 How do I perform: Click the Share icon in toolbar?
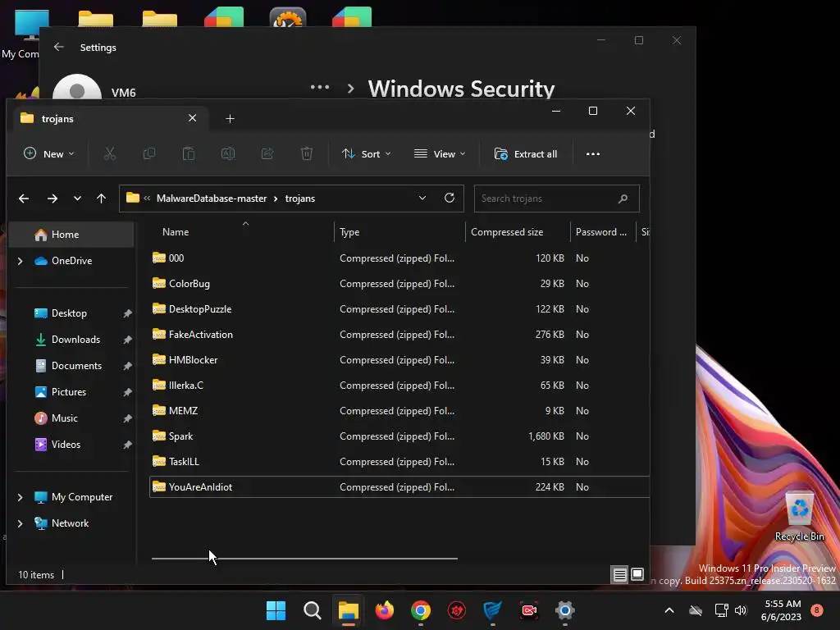267,153
